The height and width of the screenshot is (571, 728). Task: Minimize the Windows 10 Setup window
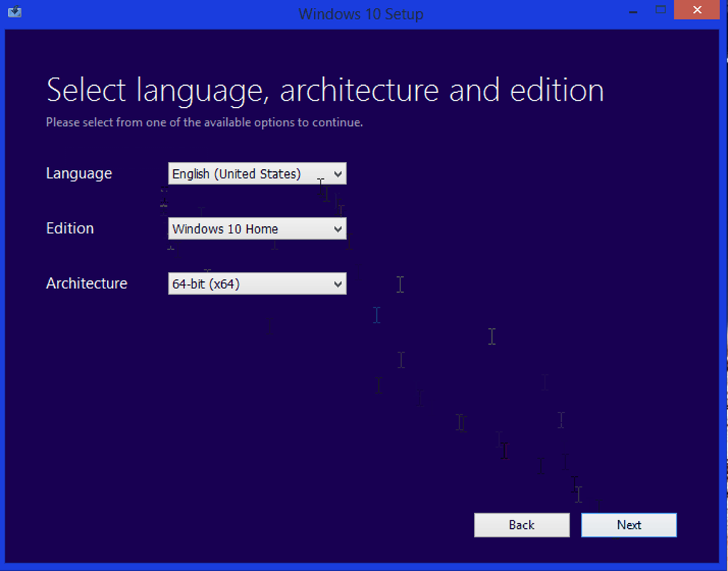[x=633, y=11]
